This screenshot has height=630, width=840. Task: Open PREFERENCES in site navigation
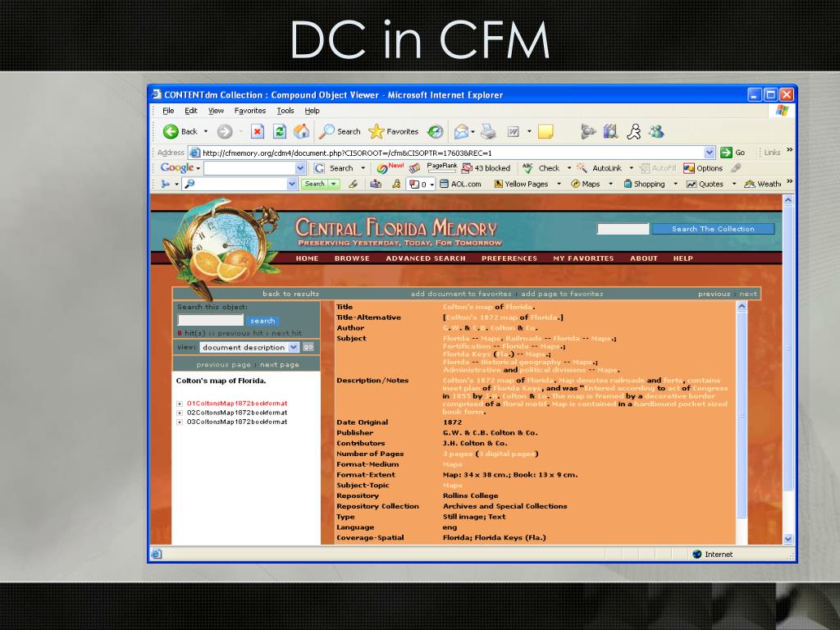509,258
